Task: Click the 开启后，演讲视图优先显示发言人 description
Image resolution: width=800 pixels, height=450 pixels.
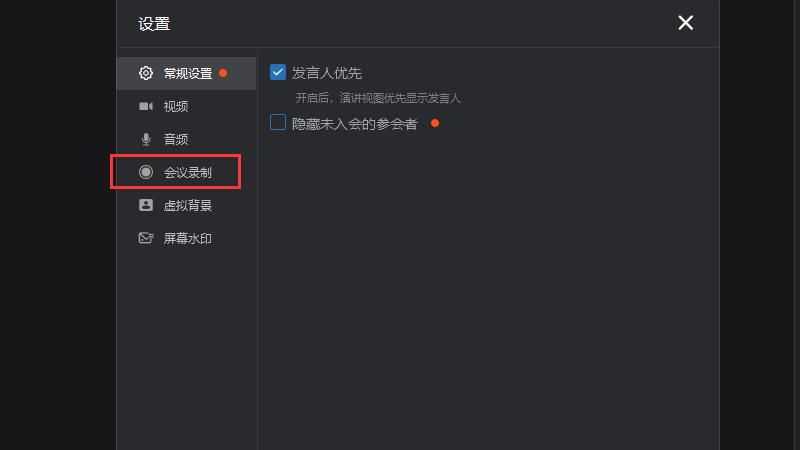Action: 377,98
